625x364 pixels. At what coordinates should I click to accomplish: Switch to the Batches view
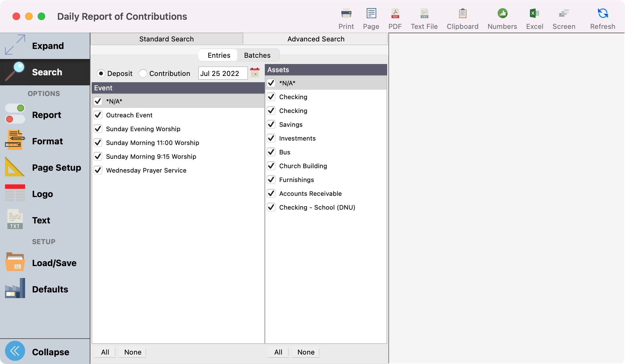257,55
